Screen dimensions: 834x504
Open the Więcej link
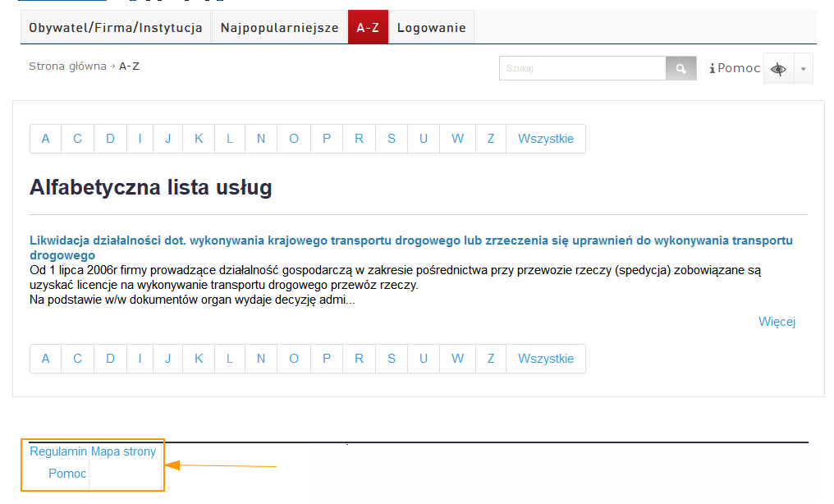[777, 322]
